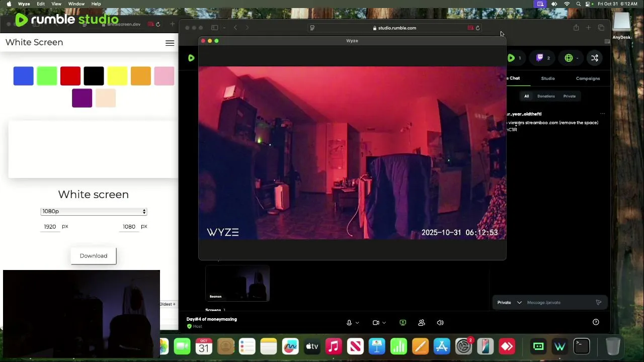Select the beige color swatch

coord(106,98)
